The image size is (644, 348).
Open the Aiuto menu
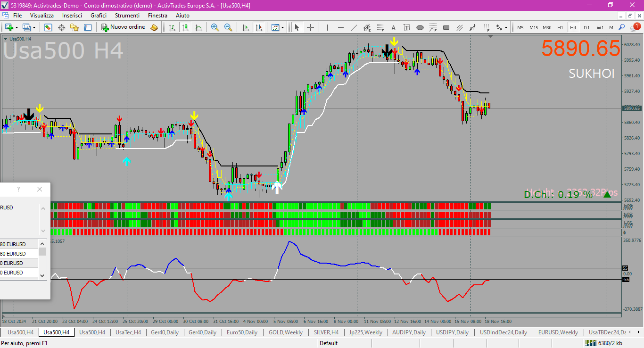[x=182, y=15]
